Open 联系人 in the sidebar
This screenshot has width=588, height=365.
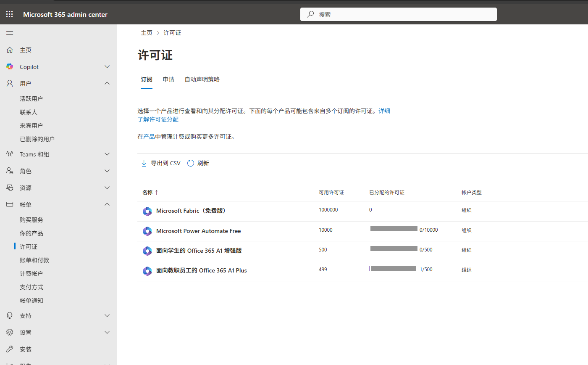click(x=29, y=112)
